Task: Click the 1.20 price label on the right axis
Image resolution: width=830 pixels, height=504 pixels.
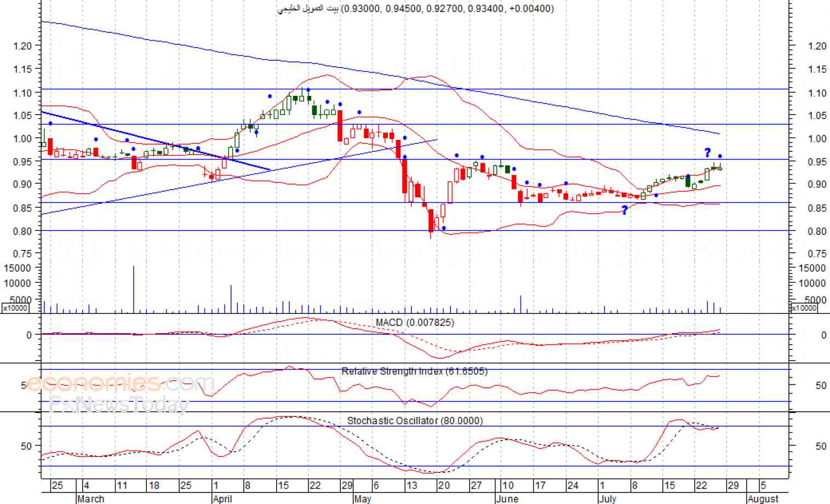Action: pyautogui.click(x=817, y=46)
